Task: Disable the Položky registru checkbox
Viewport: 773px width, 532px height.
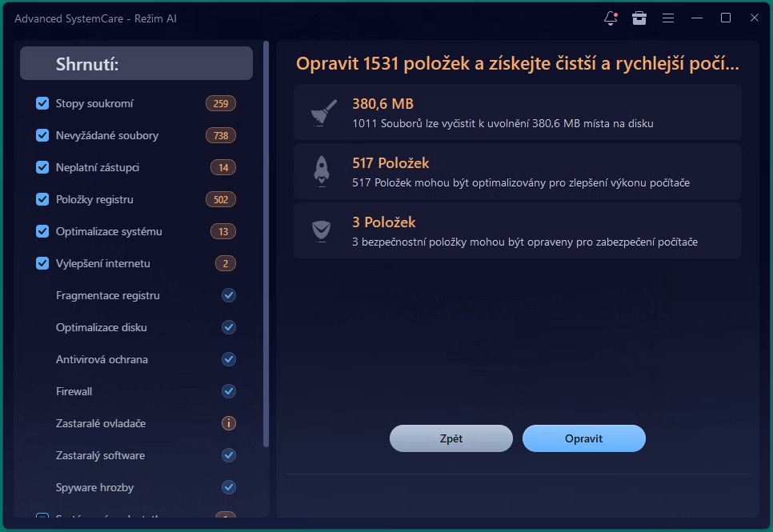Action: coord(42,199)
